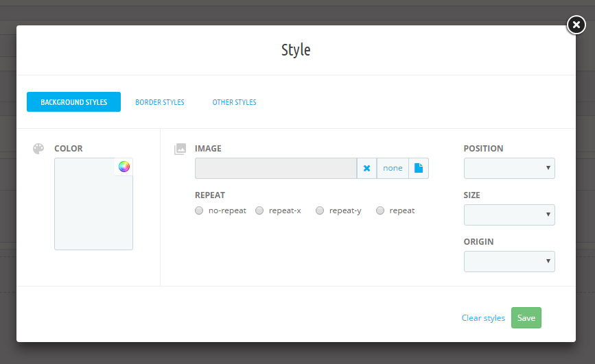
Task: Select the no-repeat radio option
Action: coord(199,210)
